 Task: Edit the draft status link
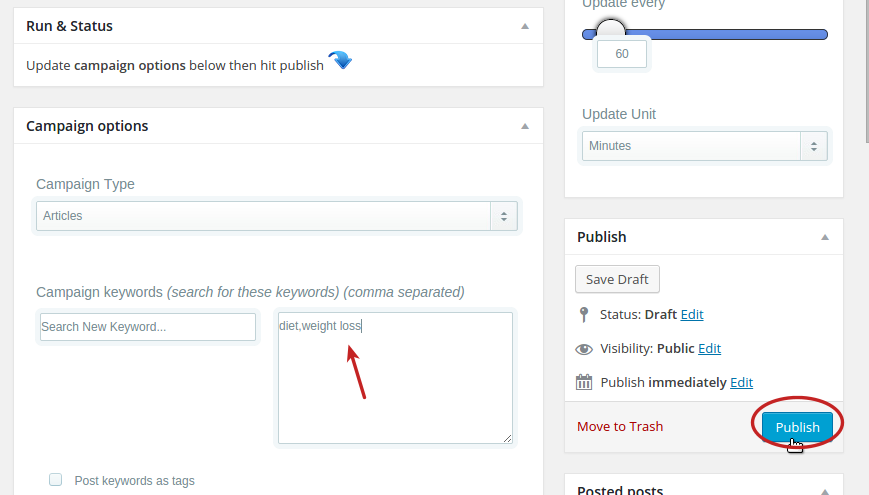coord(692,314)
